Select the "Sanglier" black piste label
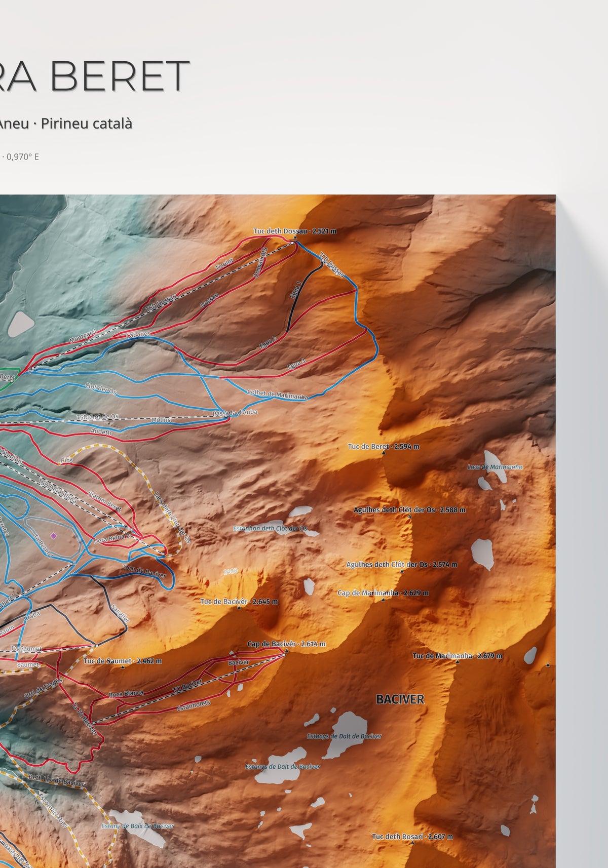This screenshot has height=868, width=608. [x=120, y=613]
